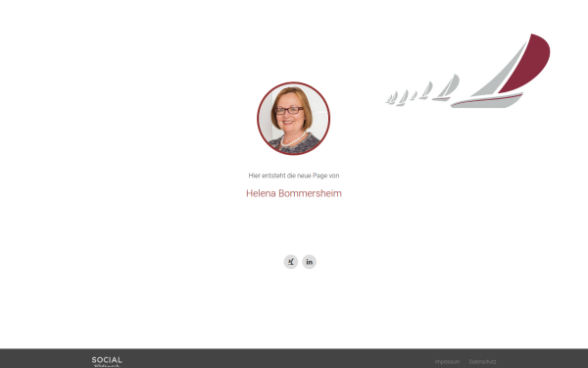The height and width of the screenshot is (368, 588).
Task: Open the LinkedIn profile icon
Action: coord(310,262)
